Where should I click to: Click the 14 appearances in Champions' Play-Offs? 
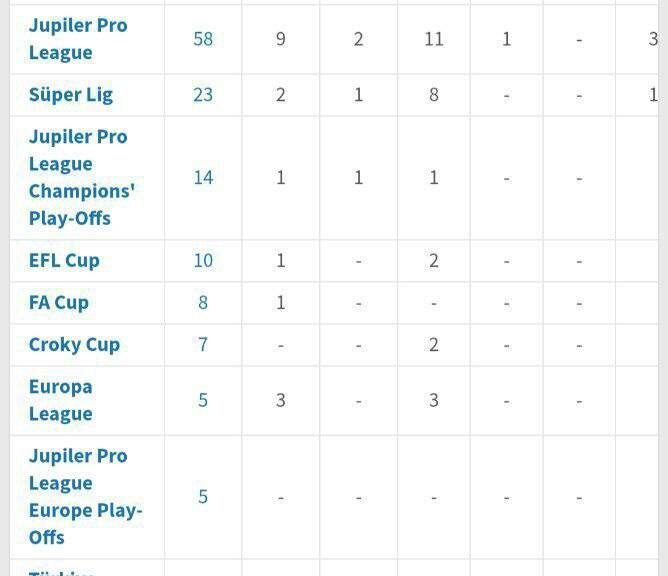point(203,178)
